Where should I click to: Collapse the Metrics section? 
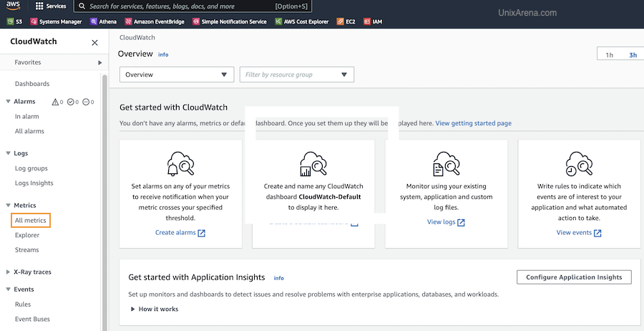[8, 205]
